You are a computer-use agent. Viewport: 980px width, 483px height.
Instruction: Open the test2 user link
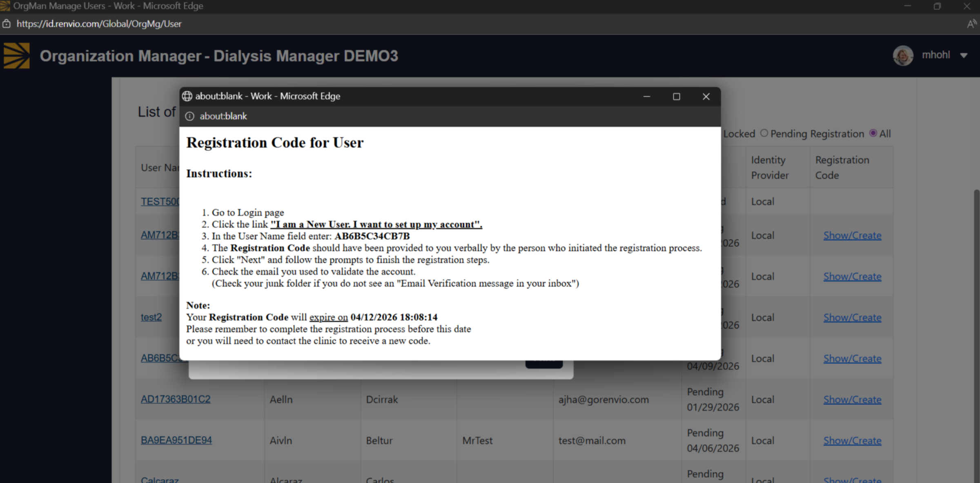pos(151,317)
